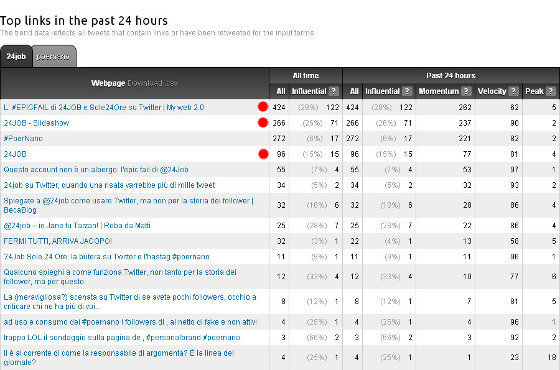Image resolution: width=560 pixels, height=370 pixels.
Task: Open 'troppo LOL il sondaggio' link
Action: [122, 338]
